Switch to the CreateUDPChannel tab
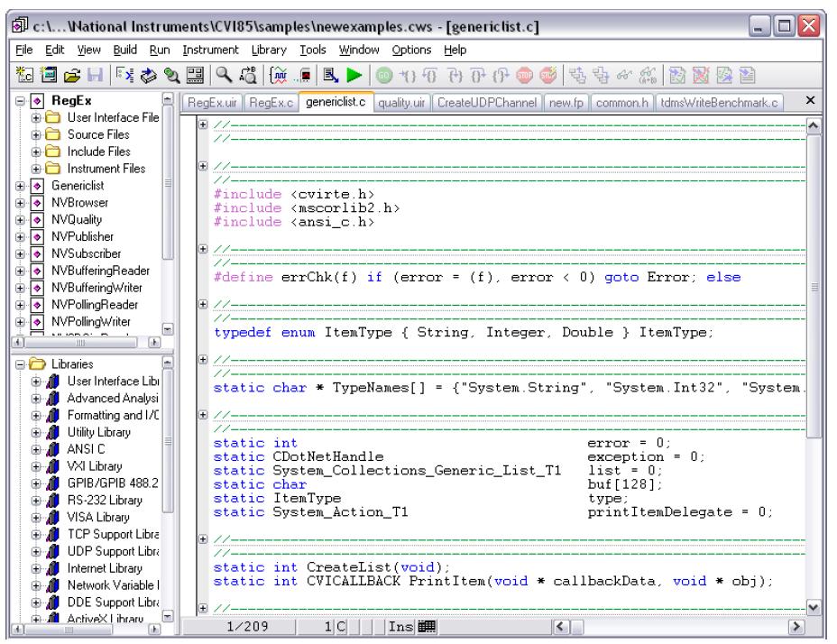 tap(487, 103)
